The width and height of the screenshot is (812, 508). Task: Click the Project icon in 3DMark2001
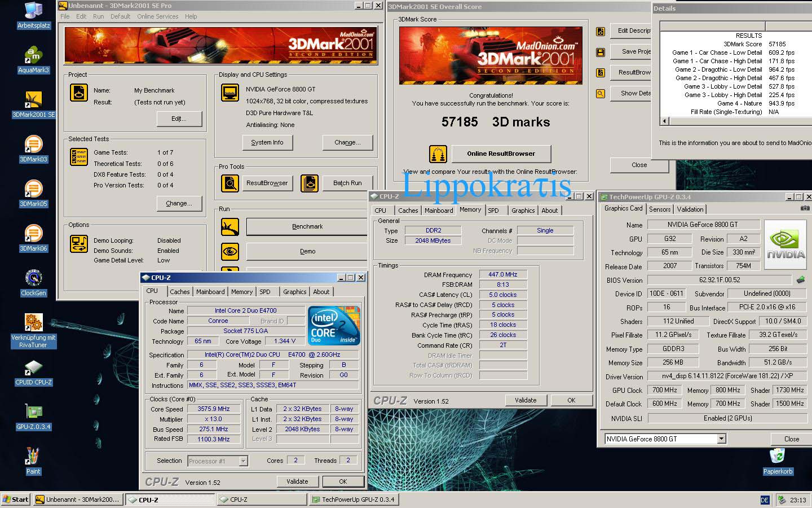[78, 93]
